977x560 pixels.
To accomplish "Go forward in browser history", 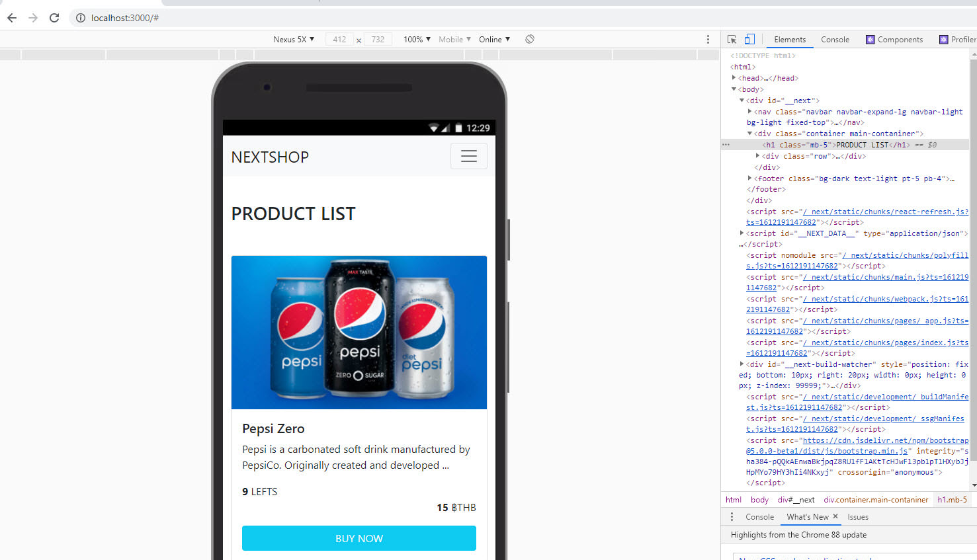I will click(x=33, y=18).
